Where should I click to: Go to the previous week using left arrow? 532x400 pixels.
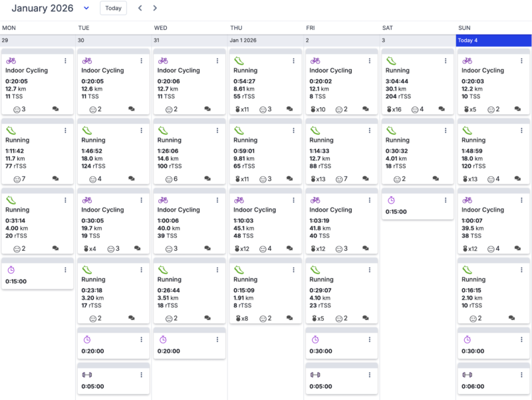click(x=140, y=8)
